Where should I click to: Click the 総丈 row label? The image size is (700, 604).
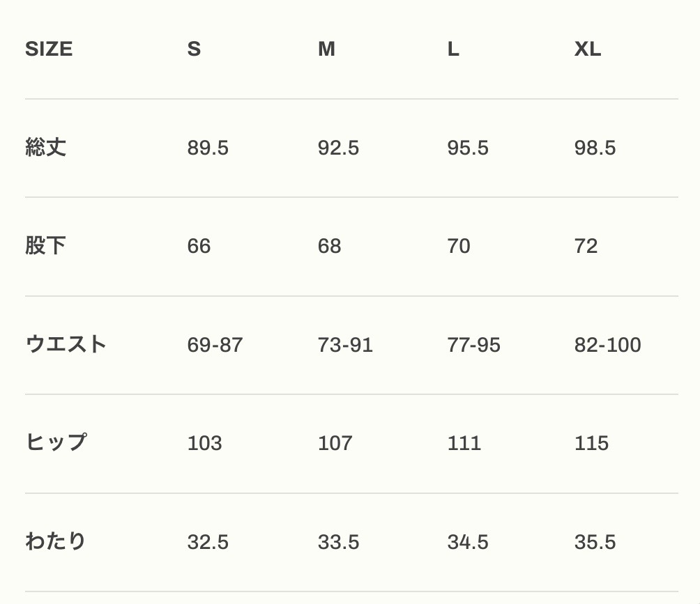pyautogui.click(x=46, y=148)
